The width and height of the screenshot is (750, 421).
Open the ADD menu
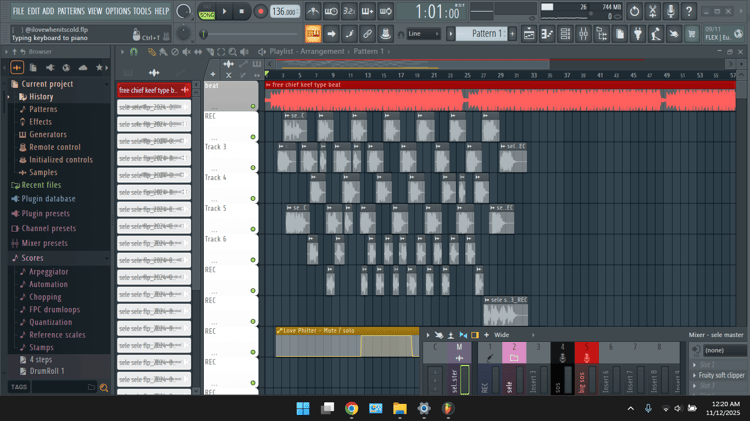48,11
